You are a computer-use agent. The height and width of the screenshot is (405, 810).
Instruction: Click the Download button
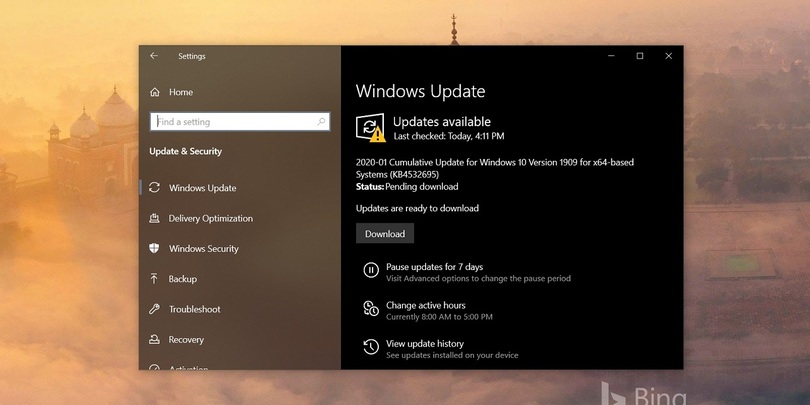coord(385,233)
